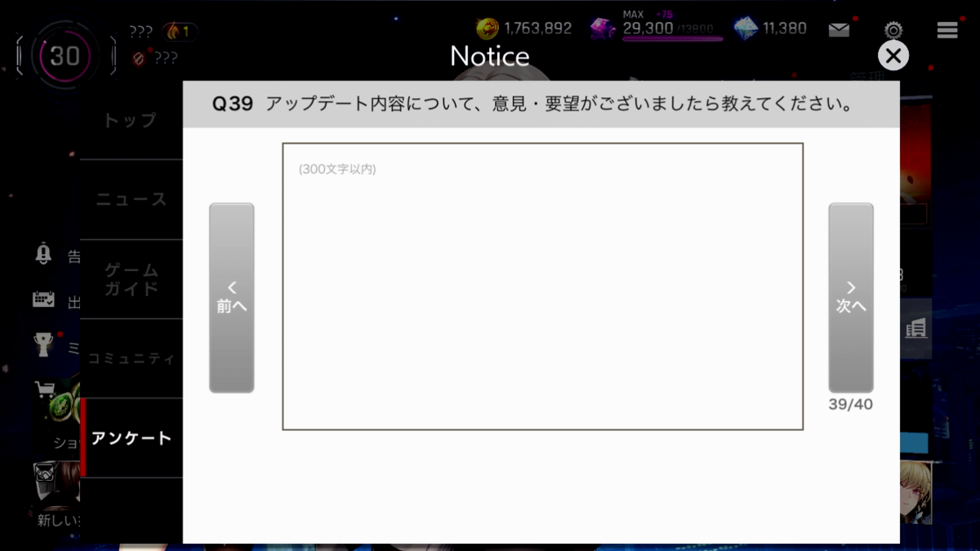
Task: Go to the previous question with 前へ
Action: (x=232, y=298)
